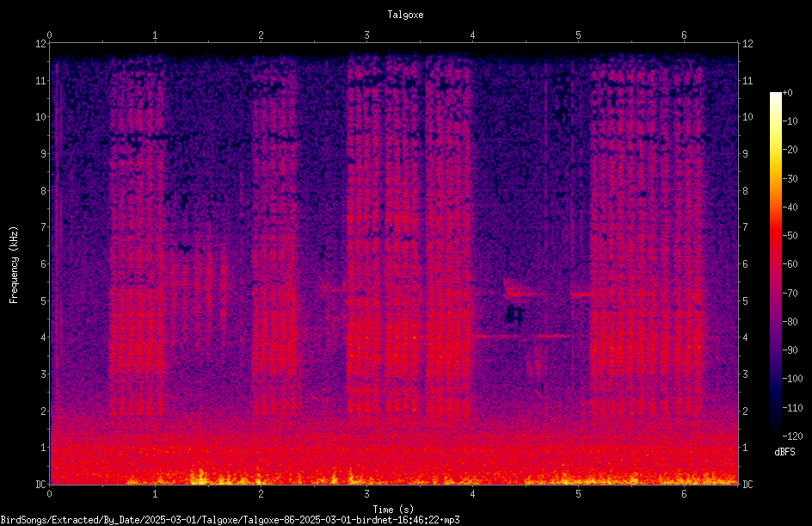Click the 4 second mark on bottom axis
Image resolution: width=812 pixels, height=526 pixels.
click(x=472, y=494)
